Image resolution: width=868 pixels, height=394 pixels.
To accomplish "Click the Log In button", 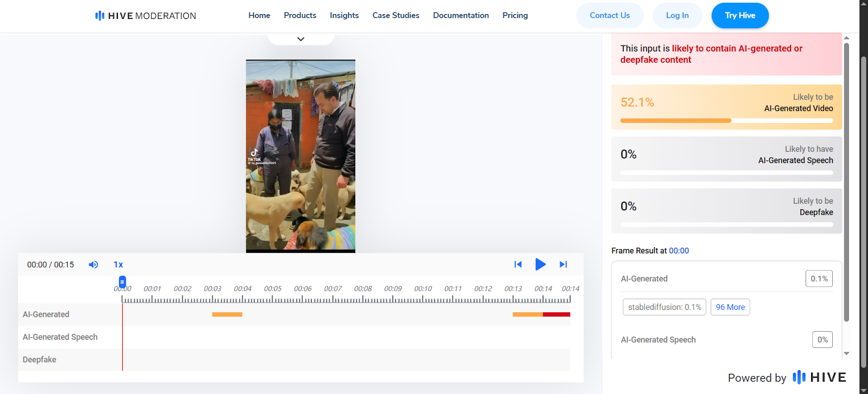I will [x=677, y=15].
